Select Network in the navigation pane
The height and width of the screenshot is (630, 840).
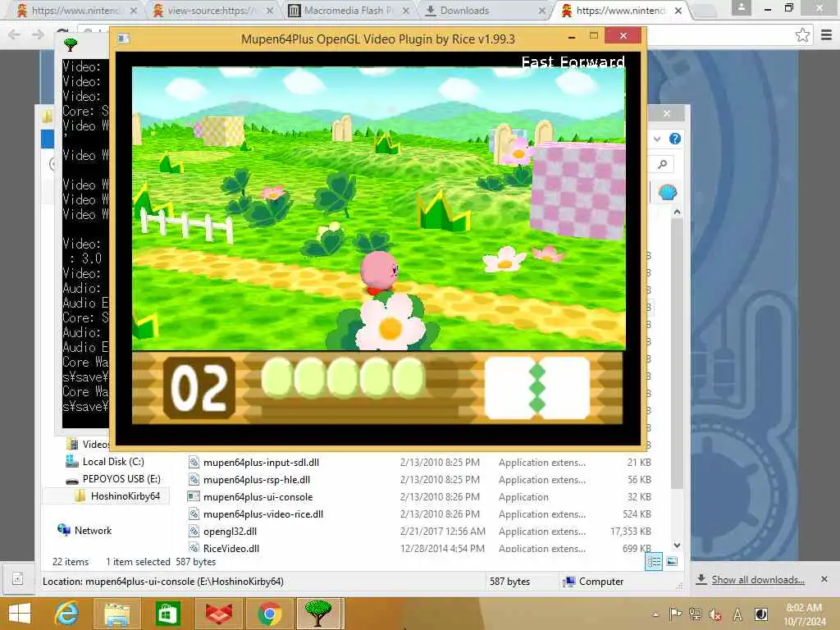[93, 531]
